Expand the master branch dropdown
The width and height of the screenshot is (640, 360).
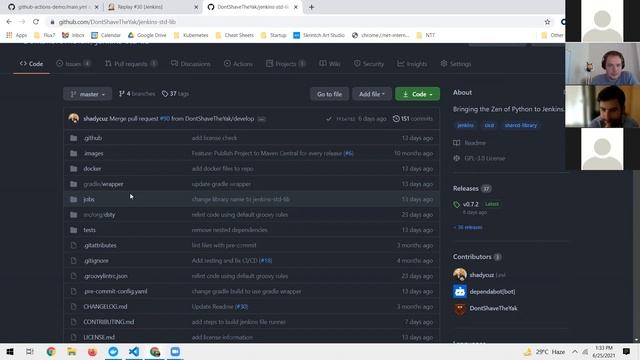click(x=87, y=94)
